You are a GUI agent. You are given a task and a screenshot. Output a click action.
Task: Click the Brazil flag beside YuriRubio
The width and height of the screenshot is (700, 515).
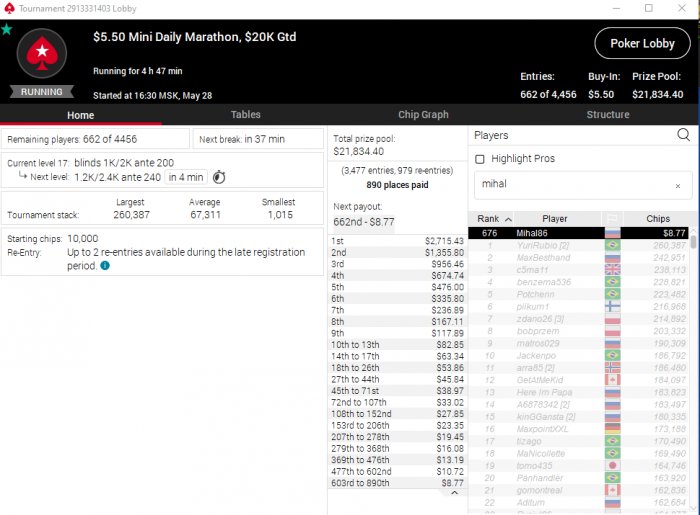coord(612,245)
